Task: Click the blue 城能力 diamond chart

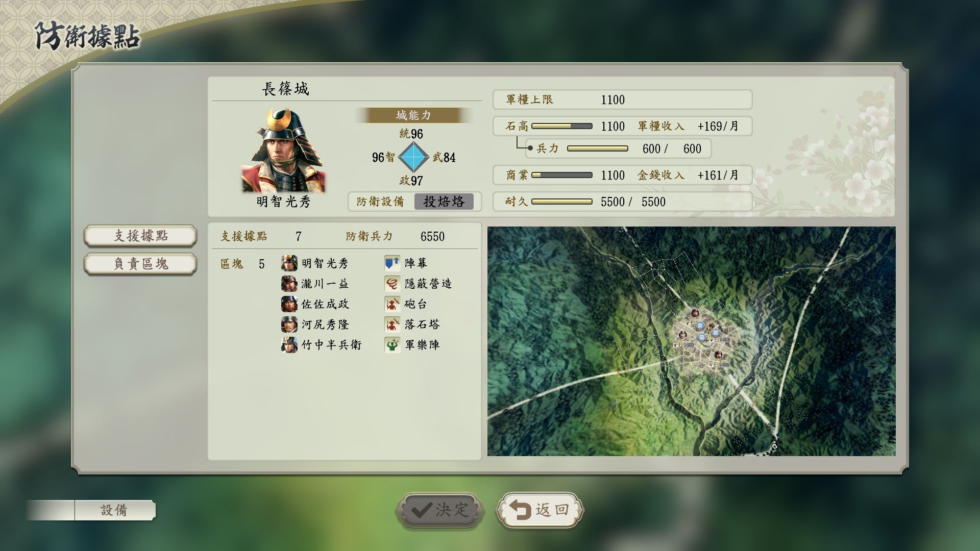Action: (413, 157)
